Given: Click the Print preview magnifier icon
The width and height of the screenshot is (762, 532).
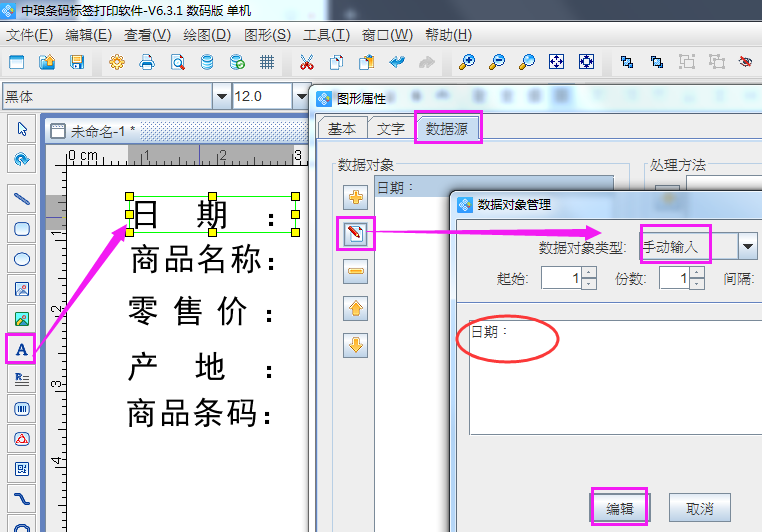Looking at the screenshot, I should click(x=177, y=62).
